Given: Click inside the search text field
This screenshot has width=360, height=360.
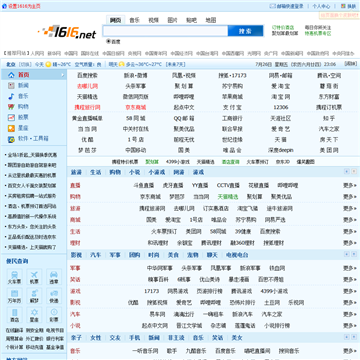Looking at the screenshot, I should 165,31.
